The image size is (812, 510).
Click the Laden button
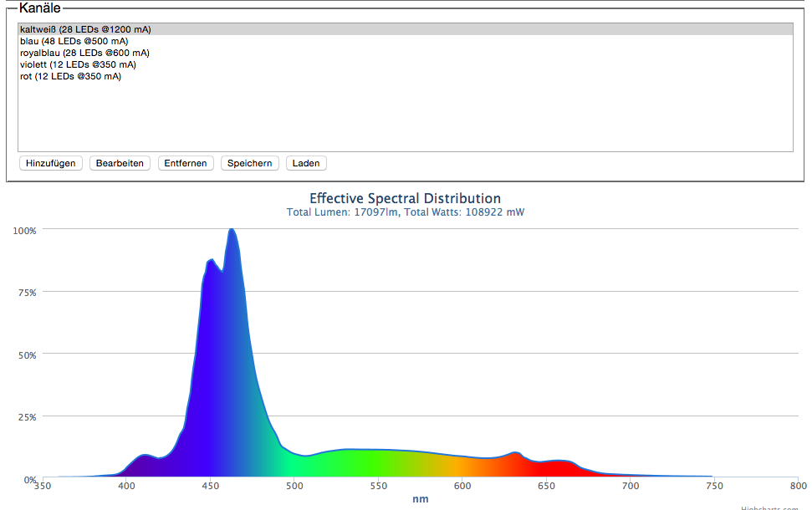(306, 163)
